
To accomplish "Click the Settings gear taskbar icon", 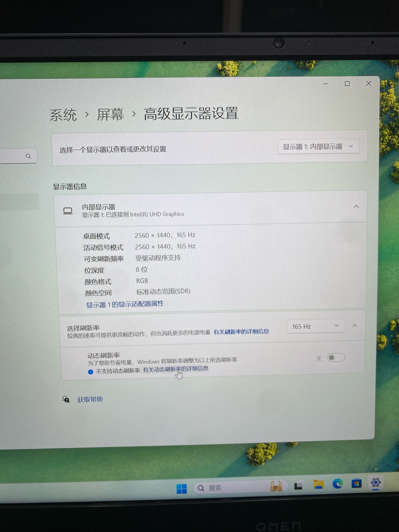I will click(376, 483).
